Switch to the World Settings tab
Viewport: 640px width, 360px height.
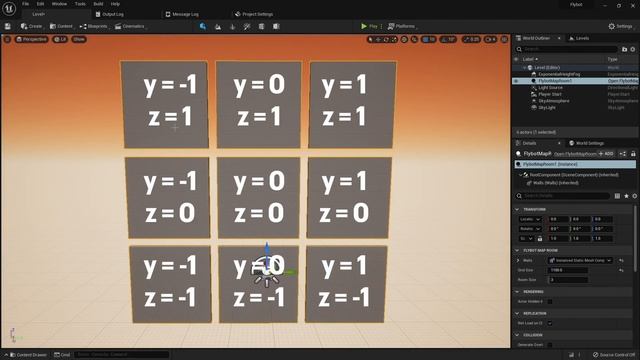click(587, 143)
